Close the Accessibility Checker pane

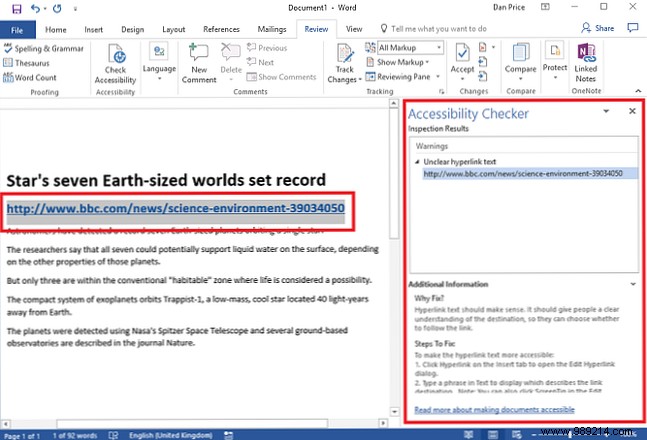(632, 111)
